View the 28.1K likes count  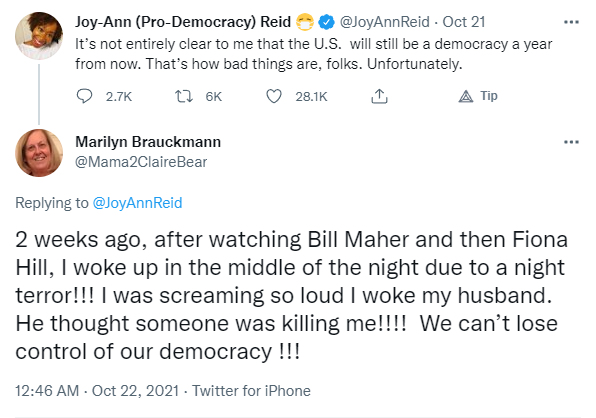pyautogui.click(x=311, y=97)
